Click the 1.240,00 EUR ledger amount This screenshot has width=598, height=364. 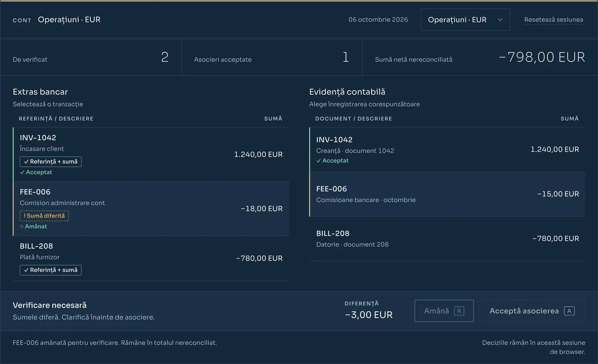[x=555, y=149]
